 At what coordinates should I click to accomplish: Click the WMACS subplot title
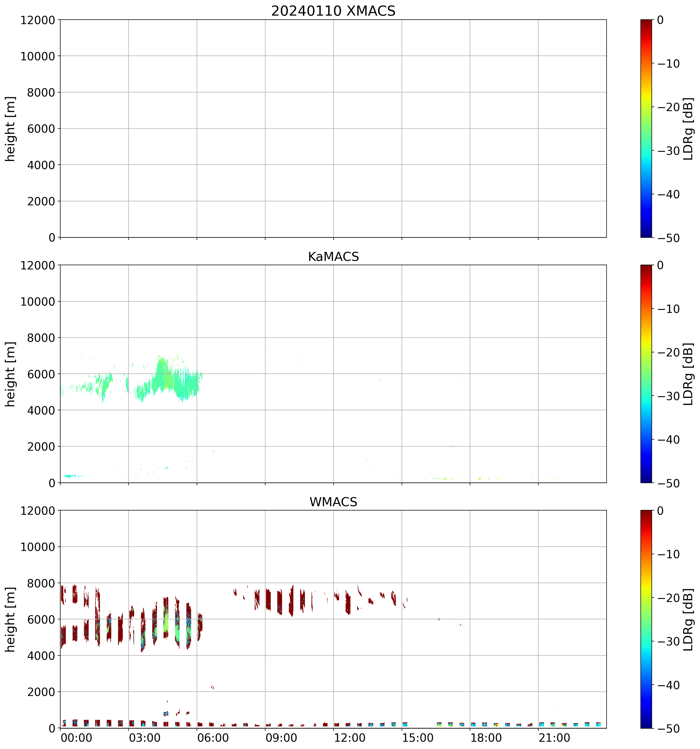click(x=333, y=502)
